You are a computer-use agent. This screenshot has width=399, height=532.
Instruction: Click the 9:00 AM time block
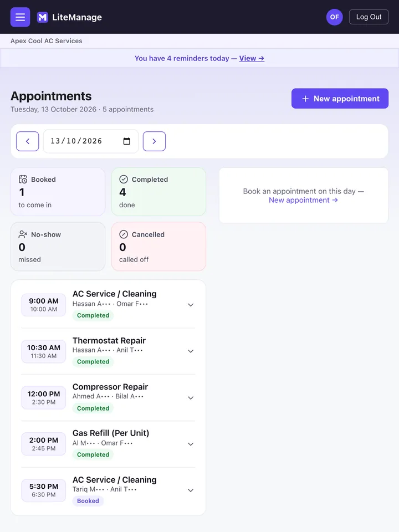pyautogui.click(x=43, y=305)
